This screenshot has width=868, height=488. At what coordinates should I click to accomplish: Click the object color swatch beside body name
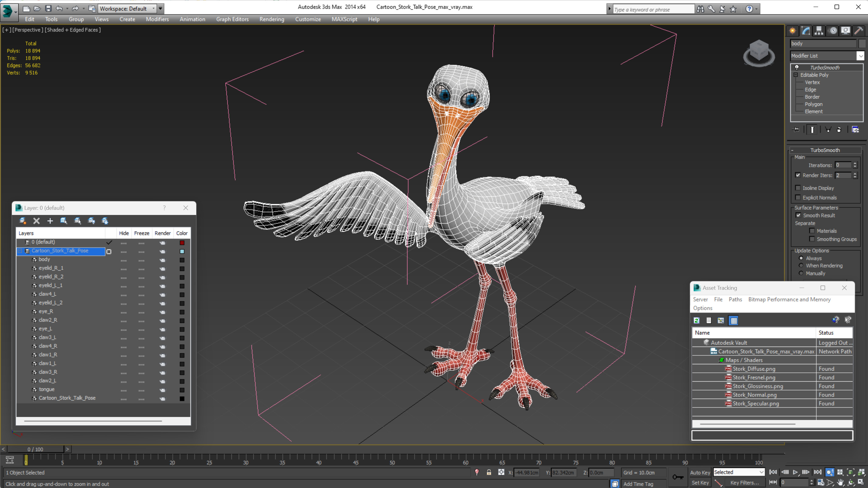862,43
